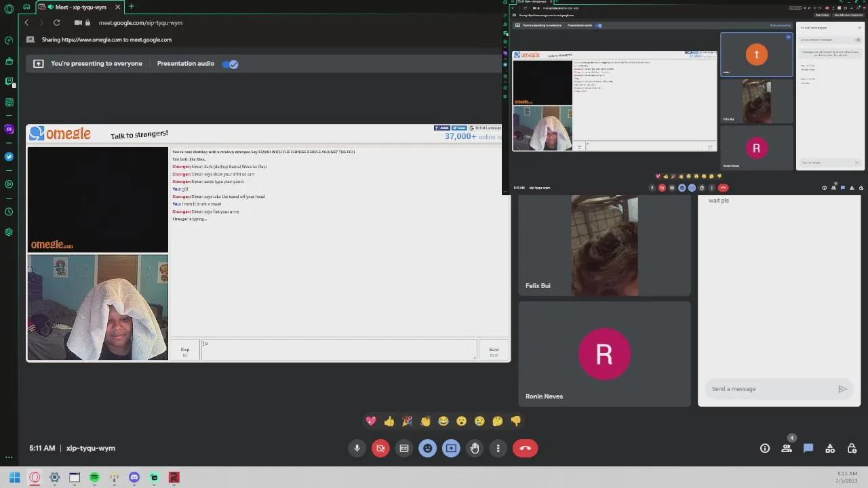
Task: Send the thumbs up reaction
Action: click(x=389, y=421)
